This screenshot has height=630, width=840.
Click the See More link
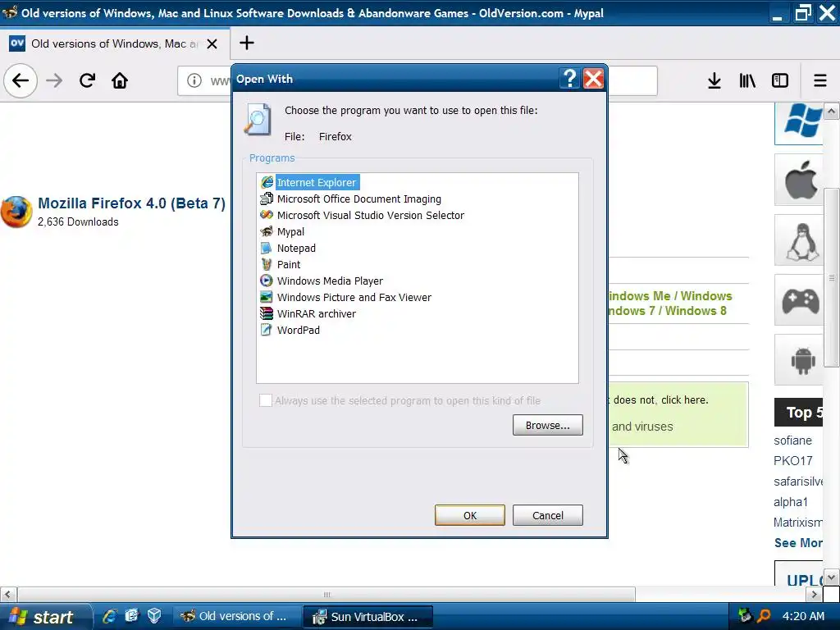(x=797, y=543)
